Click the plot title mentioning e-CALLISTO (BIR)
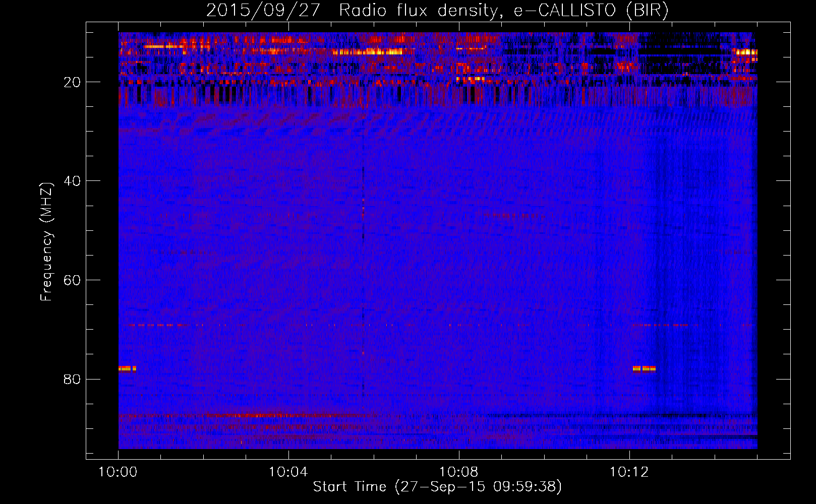 point(437,11)
